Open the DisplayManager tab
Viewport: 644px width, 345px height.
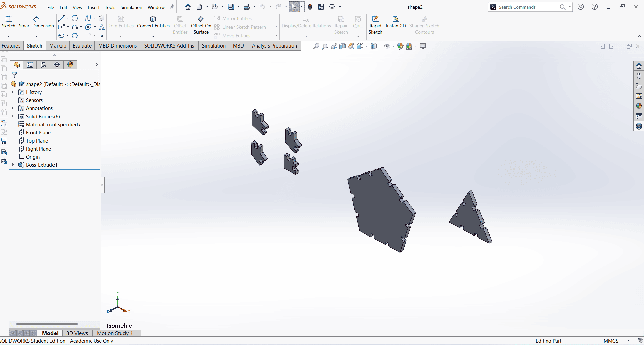point(70,65)
